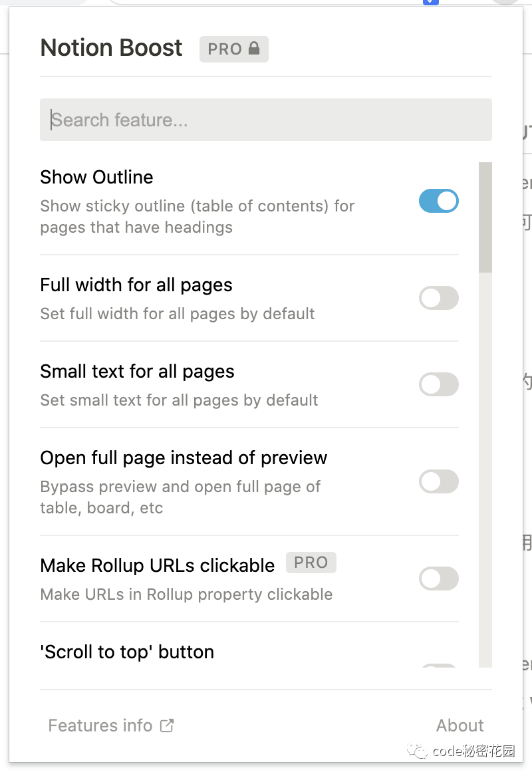Click the PRO badge next to Rollup URLs

point(311,563)
